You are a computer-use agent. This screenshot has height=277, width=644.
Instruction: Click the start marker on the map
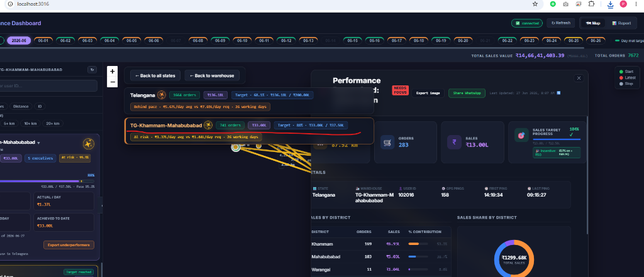tap(236, 147)
